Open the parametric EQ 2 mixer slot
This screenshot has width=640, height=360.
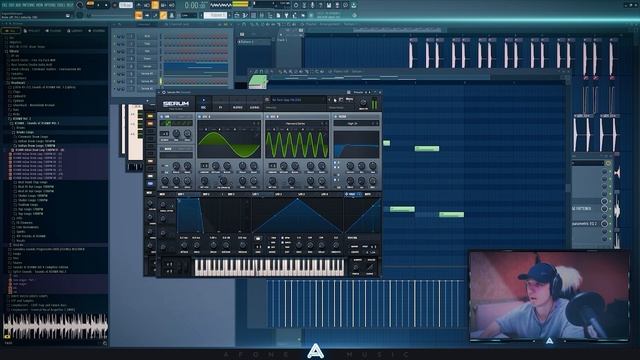(x=584, y=224)
